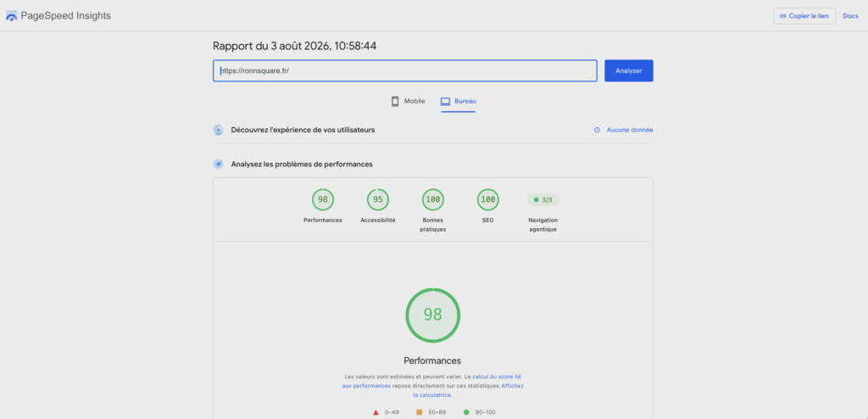
Task: Click the green circle 90–100 legend icon
Action: click(x=466, y=412)
